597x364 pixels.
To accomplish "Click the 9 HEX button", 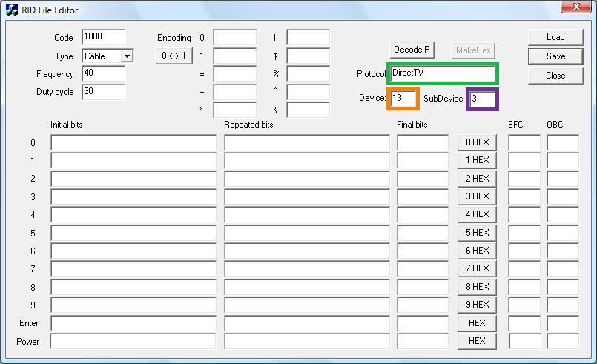I will [477, 305].
